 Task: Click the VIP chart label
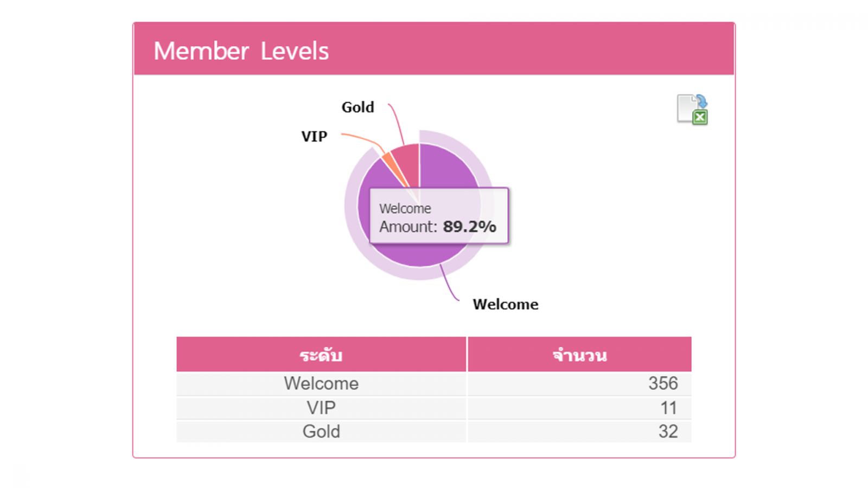coord(314,137)
